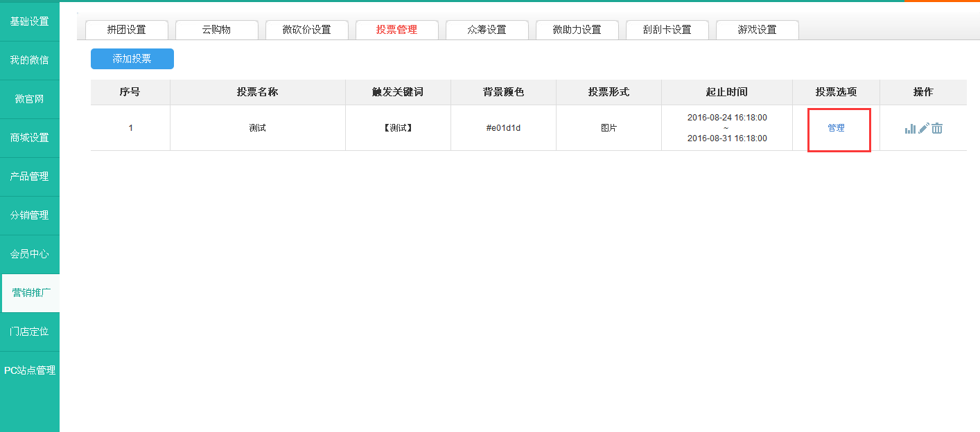Click the pencil edit icon for 测试 vote
The height and width of the screenshot is (432, 980).
(x=923, y=128)
